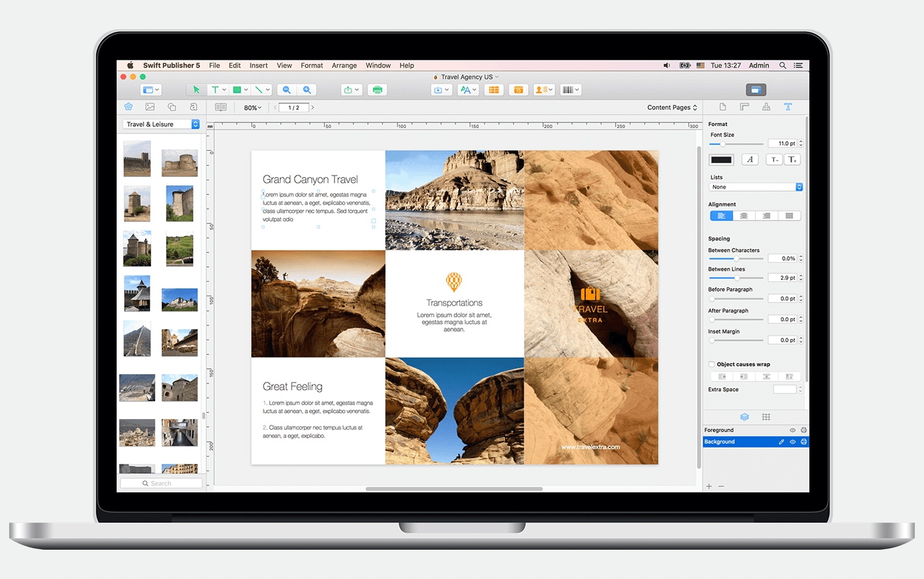924x579 pixels.
Task: Open the File menu
Action: coord(214,66)
